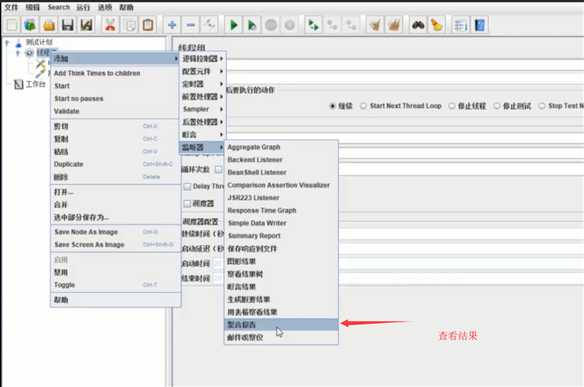Screen dimensions: 584x387
Task: Select Start Next Thread Loop radio button
Action: pos(363,106)
